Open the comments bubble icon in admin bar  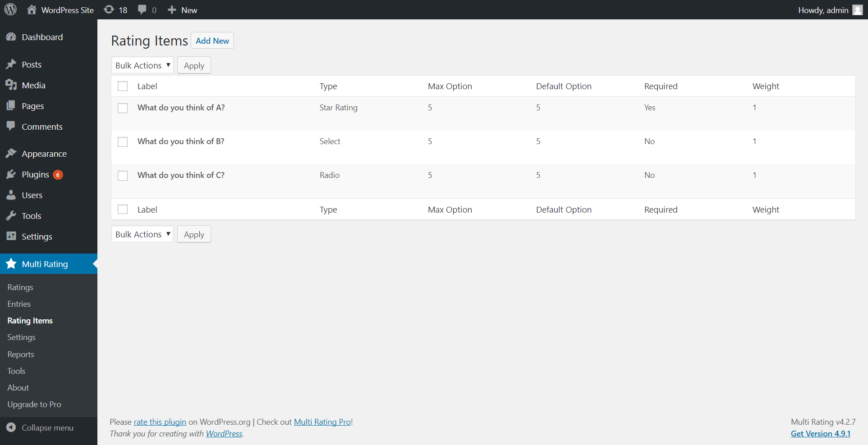pos(142,9)
